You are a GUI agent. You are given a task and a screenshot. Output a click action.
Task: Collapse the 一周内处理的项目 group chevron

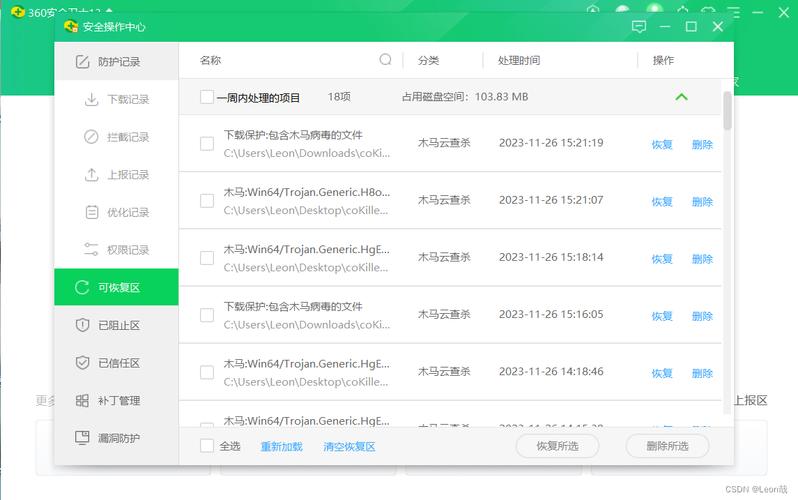[x=681, y=97]
